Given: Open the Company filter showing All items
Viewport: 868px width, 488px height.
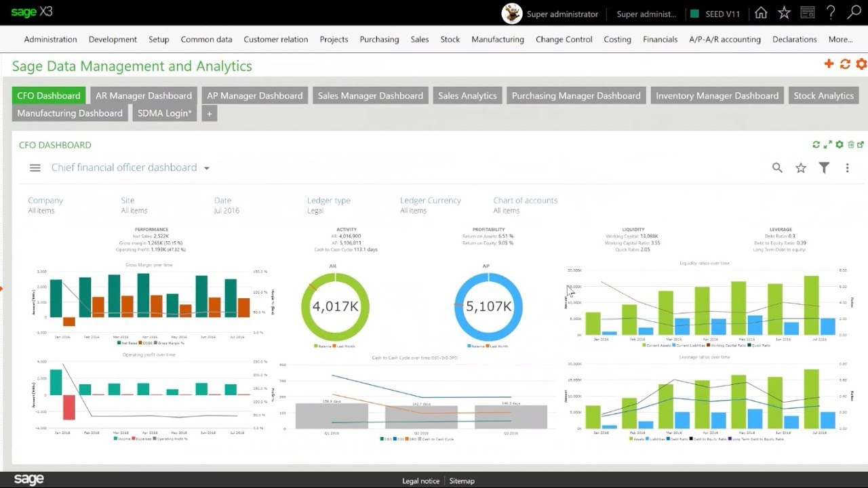Looking at the screenshot, I should [45, 205].
